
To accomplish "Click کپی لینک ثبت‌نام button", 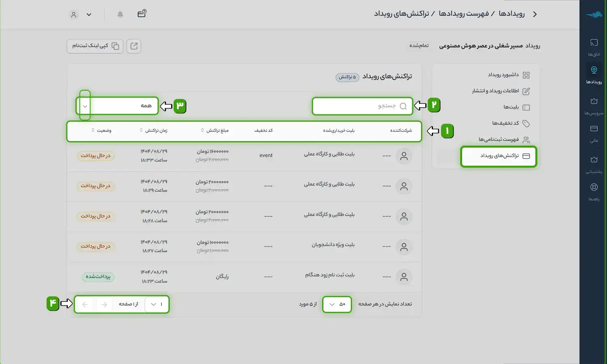I will point(95,46).
